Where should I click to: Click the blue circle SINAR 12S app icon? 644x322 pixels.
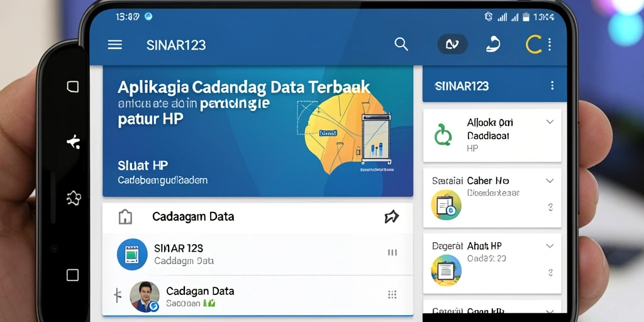(x=132, y=254)
